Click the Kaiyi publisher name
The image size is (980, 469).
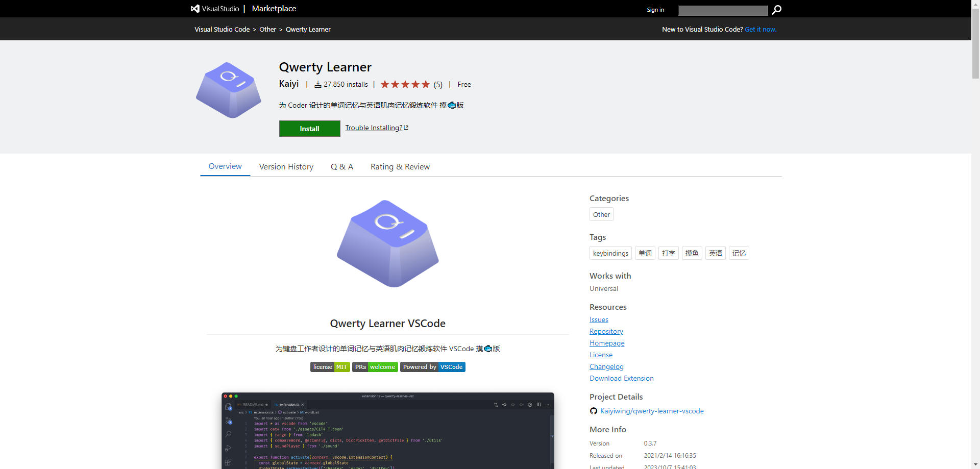pyautogui.click(x=289, y=84)
